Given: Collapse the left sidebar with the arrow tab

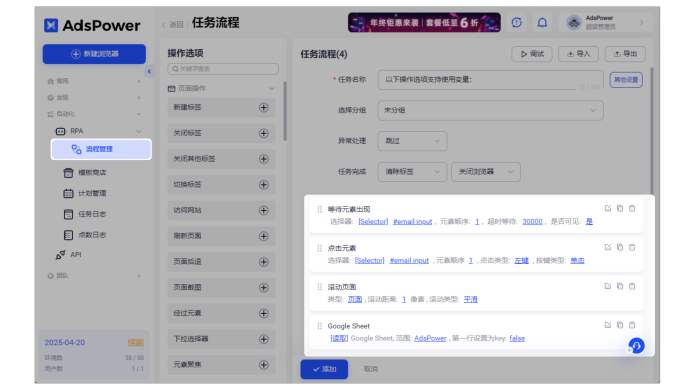Looking at the screenshot, I should (x=149, y=71).
